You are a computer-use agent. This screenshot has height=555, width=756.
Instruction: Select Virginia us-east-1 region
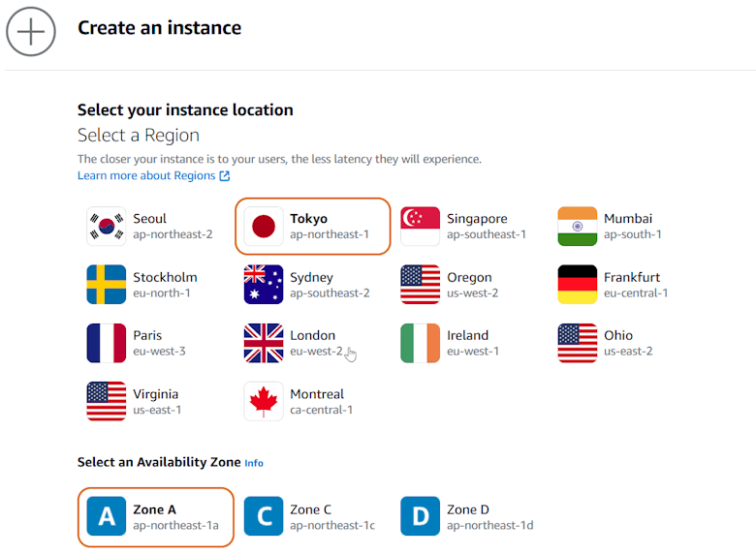(157, 401)
